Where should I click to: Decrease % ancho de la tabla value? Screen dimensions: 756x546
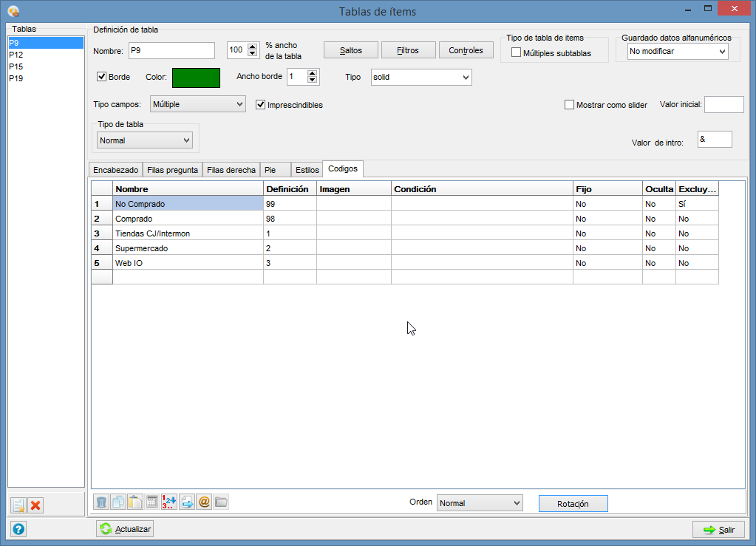tap(252, 53)
